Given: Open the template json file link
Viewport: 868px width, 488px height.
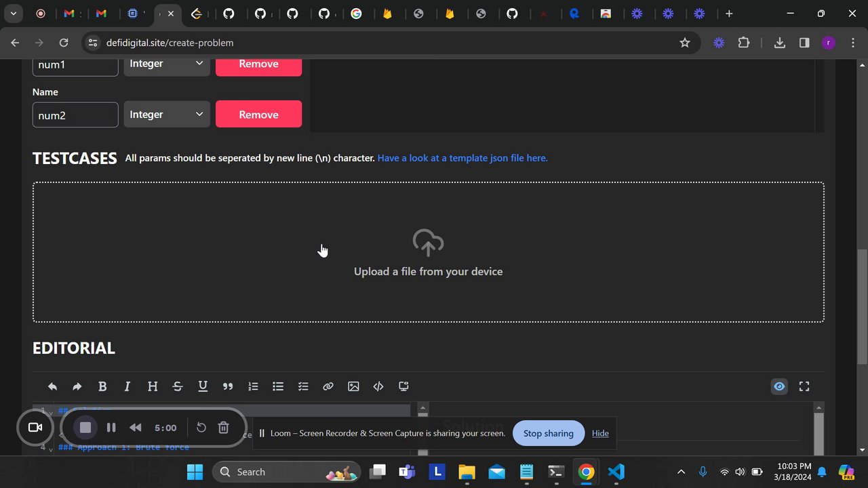Looking at the screenshot, I should [462, 158].
